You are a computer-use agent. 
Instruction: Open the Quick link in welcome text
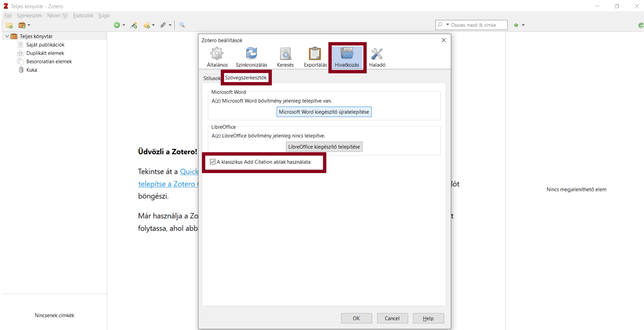click(189, 172)
